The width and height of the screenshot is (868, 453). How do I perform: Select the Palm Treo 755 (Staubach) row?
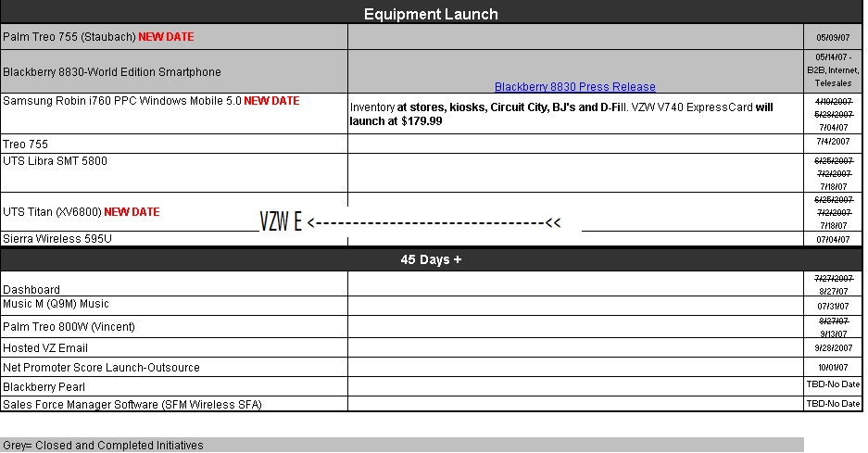(x=432, y=37)
